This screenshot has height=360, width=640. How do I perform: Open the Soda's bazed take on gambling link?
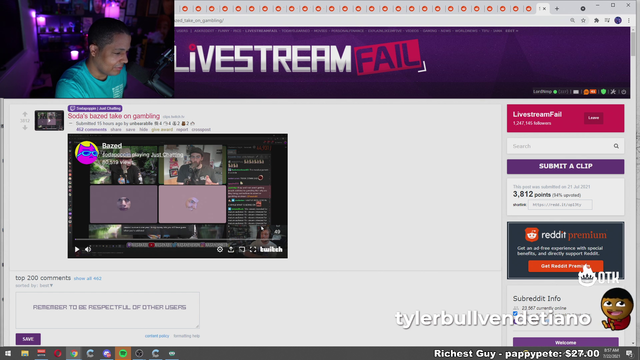click(x=114, y=116)
